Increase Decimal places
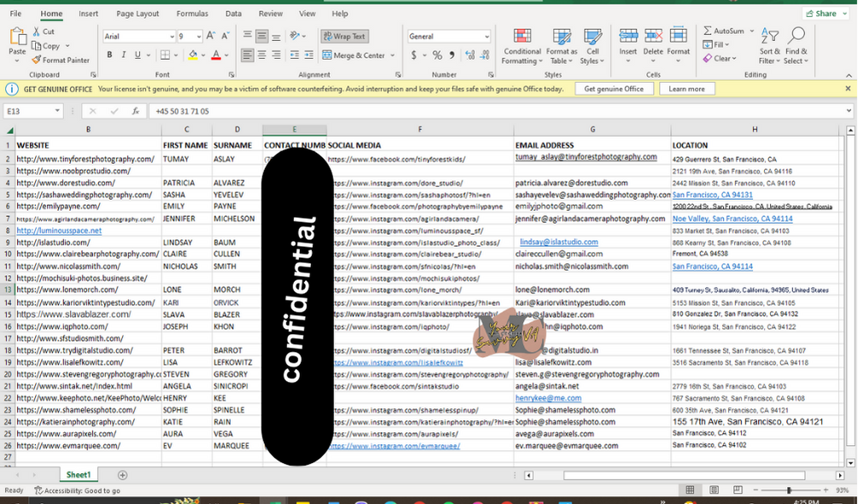The width and height of the screenshot is (858, 504). (470, 56)
